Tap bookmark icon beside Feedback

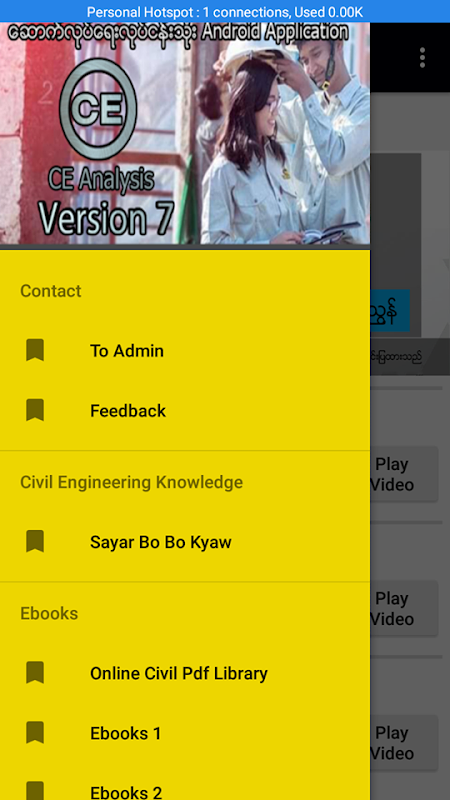click(x=35, y=410)
